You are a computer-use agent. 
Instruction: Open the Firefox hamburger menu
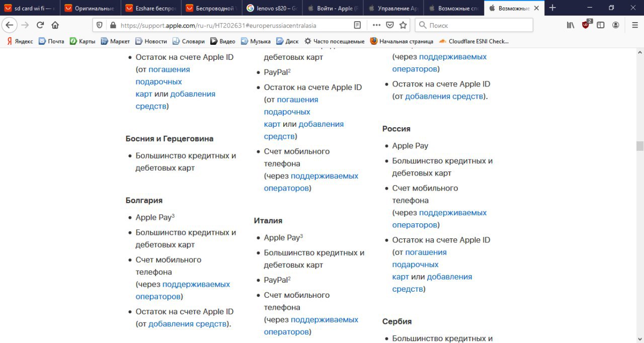[635, 25]
